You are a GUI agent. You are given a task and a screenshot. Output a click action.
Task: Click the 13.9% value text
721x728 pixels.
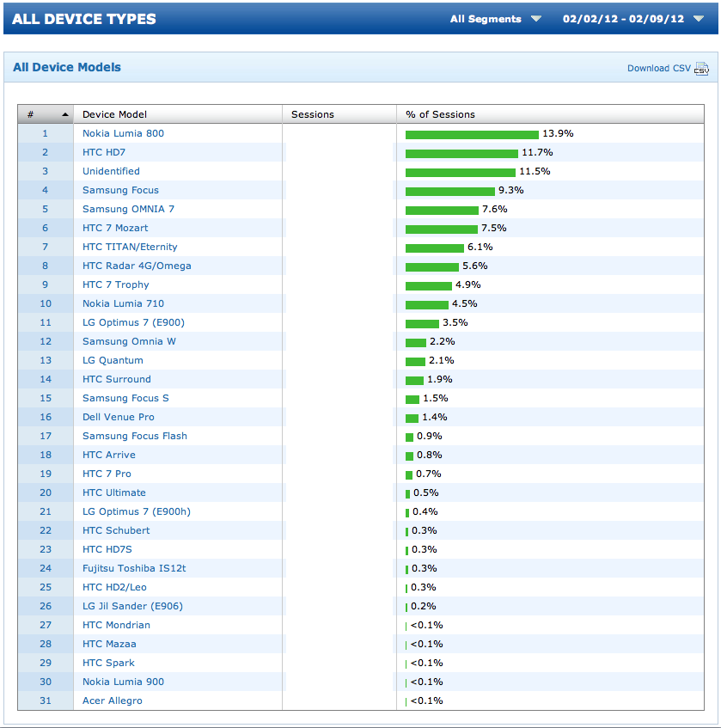pyautogui.click(x=558, y=133)
